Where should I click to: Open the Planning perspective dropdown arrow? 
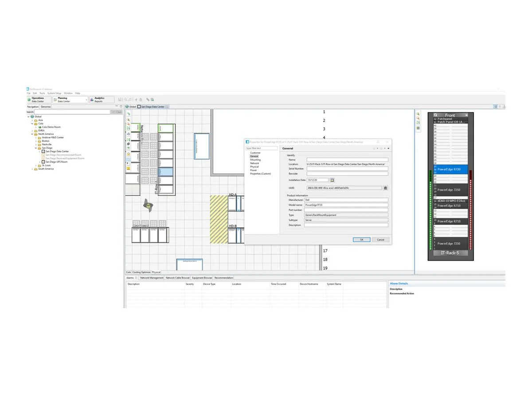pyautogui.click(x=86, y=99)
